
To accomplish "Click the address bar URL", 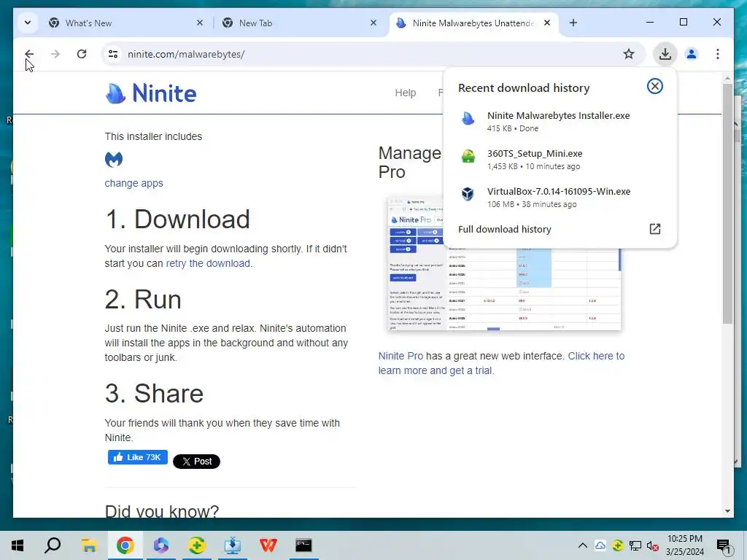I will (186, 54).
